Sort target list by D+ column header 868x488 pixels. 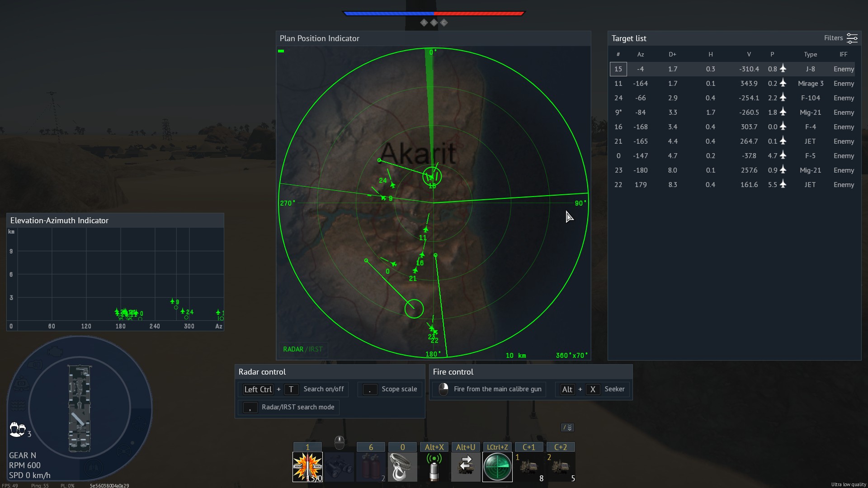point(672,54)
